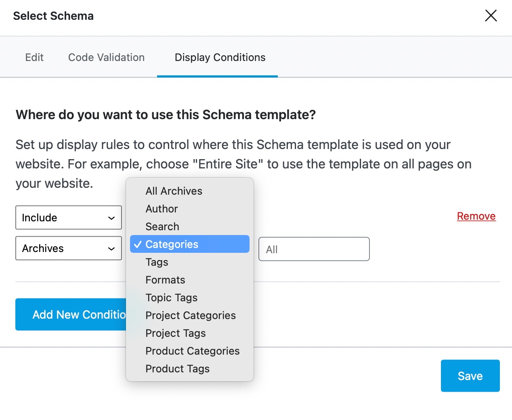Open the Include dropdown
The width and height of the screenshot is (512, 420).
tap(68, 217)
